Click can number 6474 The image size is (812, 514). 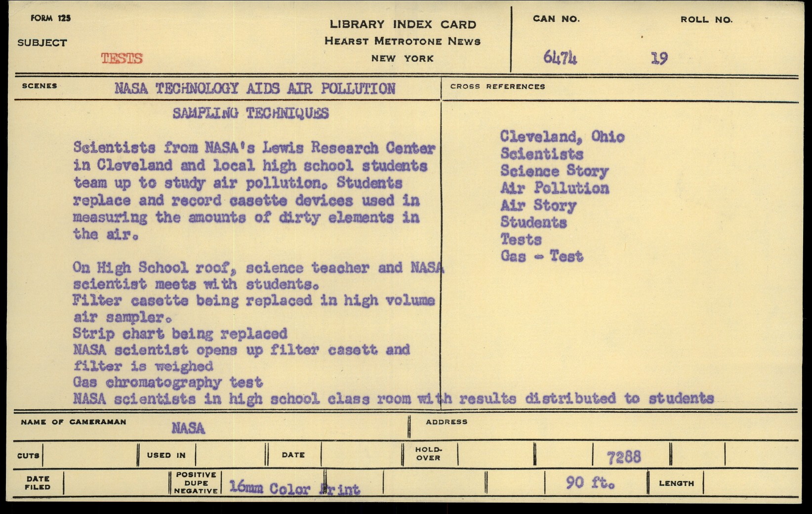click(560, 58)
